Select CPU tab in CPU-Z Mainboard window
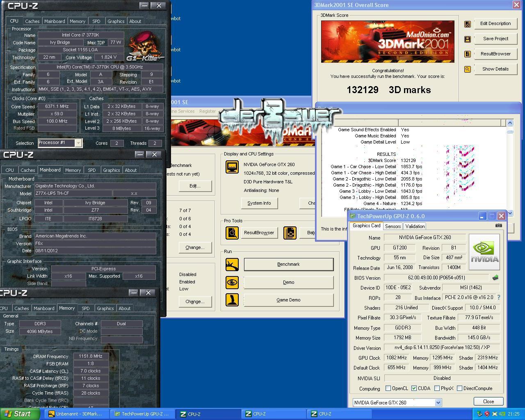This screenshot has width=525, height=420. pos(9,170)
